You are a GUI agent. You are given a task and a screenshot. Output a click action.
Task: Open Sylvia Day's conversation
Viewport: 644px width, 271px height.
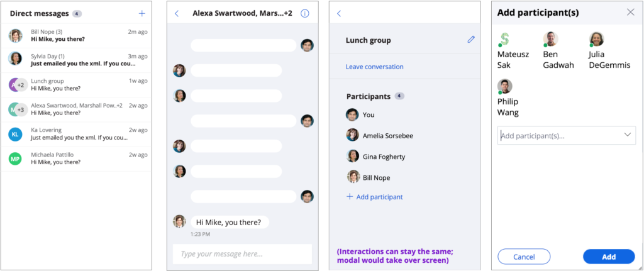tap(76, 60)
